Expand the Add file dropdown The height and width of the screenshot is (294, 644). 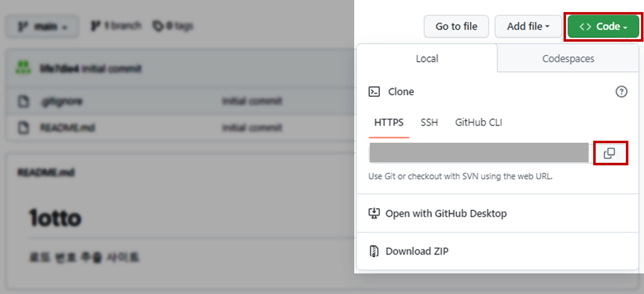[x=528, y=27]
